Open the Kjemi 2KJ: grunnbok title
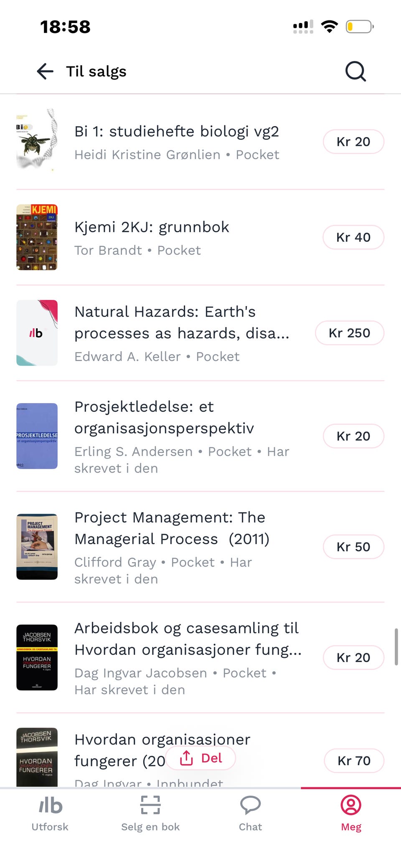 tap(152, 227)
